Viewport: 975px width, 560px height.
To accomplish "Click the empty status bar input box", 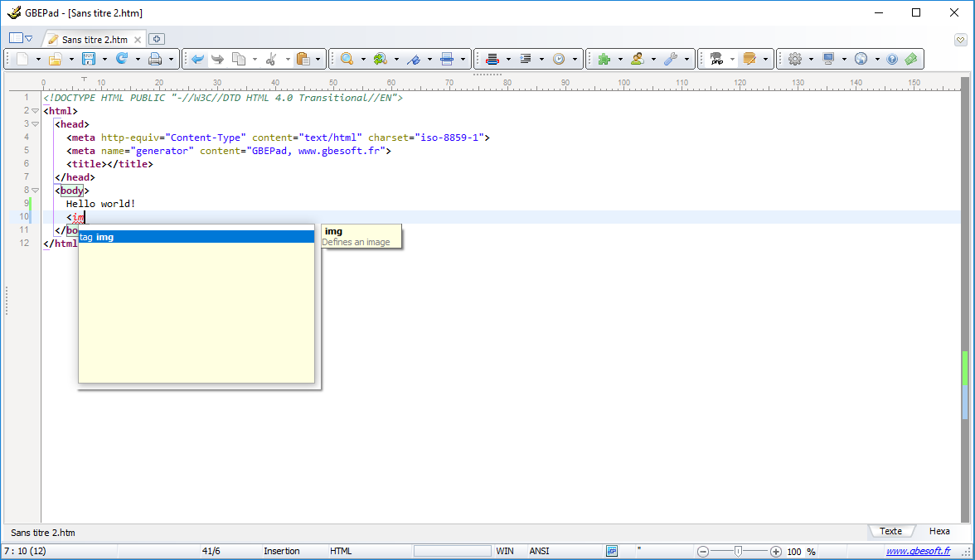I will click(452, 551).
